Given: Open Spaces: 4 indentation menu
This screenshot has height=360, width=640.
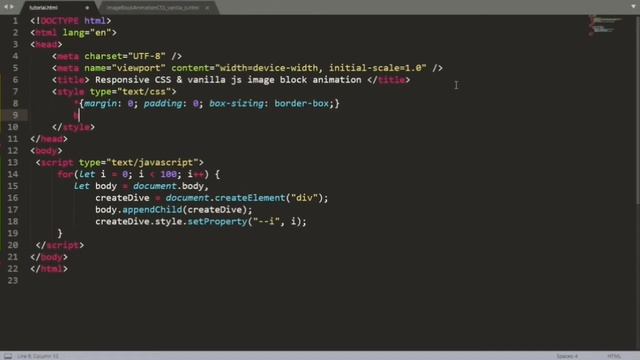Looking at the screenshot, I should click(x=567, y=356).
